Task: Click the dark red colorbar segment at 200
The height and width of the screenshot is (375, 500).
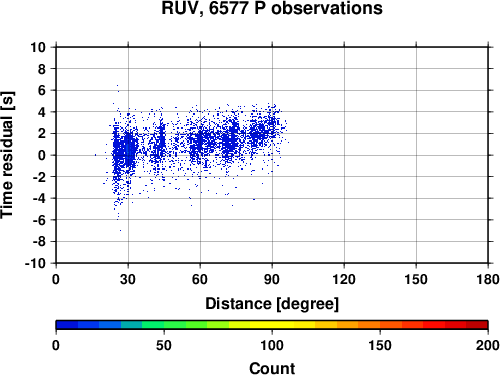Action: (477, 325)
